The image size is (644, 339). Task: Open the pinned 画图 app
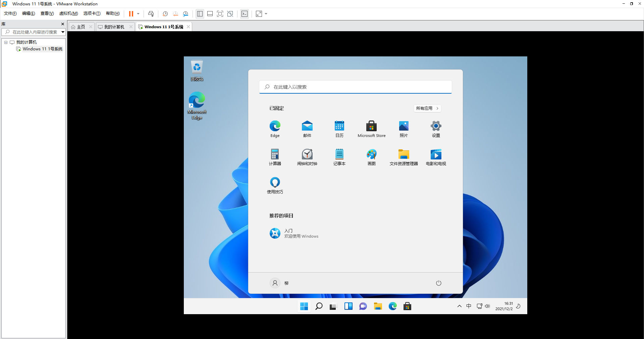click(372, 157)
